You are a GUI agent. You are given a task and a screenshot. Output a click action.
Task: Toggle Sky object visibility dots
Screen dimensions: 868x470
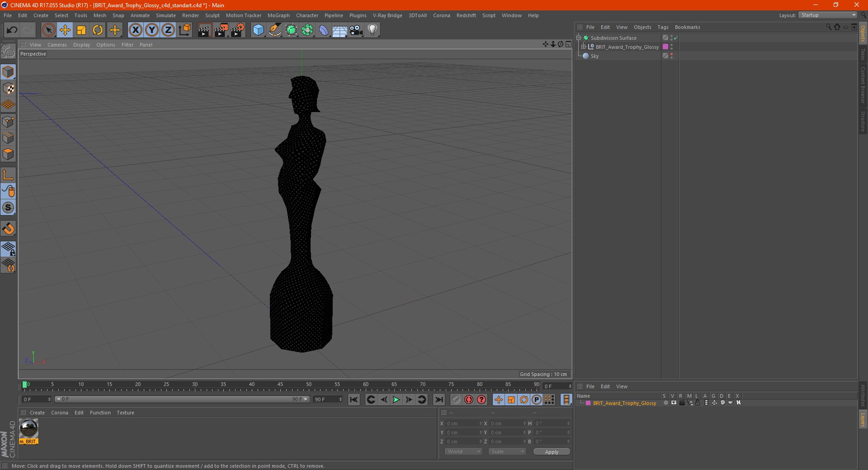(671, 56)
